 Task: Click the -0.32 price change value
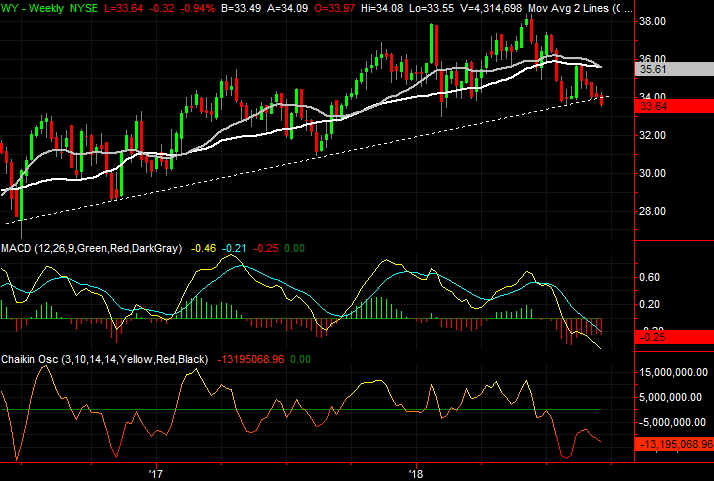(160, 8)
